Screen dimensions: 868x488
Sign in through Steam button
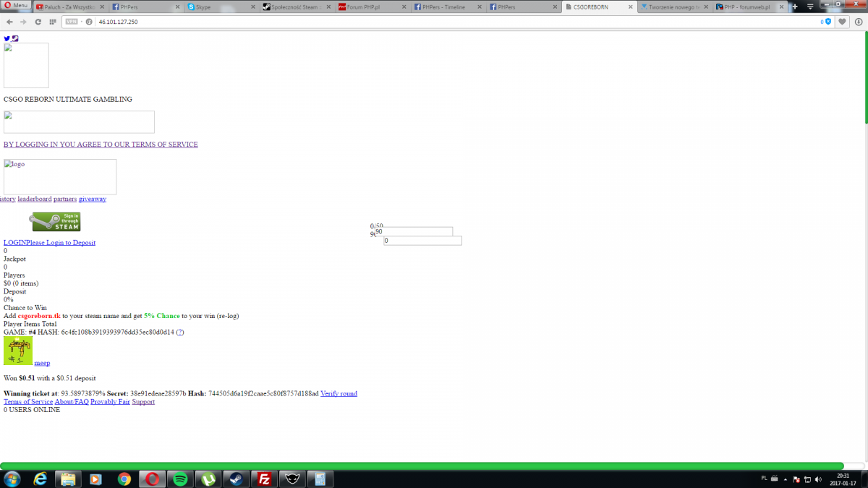click(55, 222)
